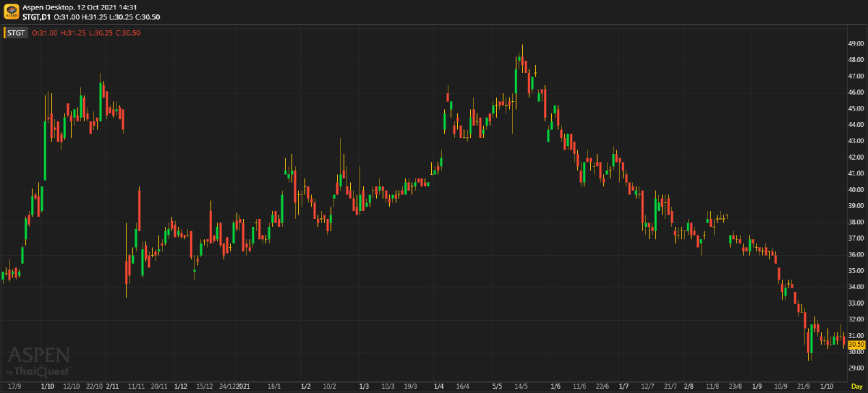Click the 14/5 date label on axis

[x=521, y=386]
